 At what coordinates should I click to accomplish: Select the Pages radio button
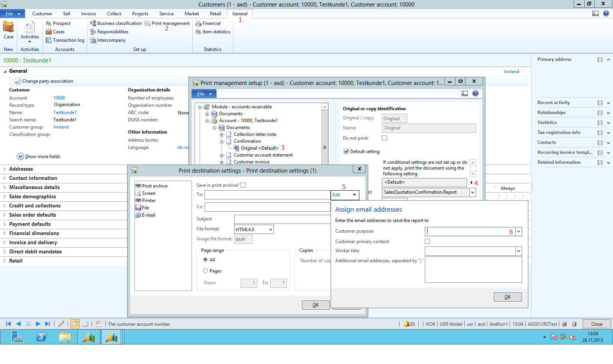pos(206,271)
